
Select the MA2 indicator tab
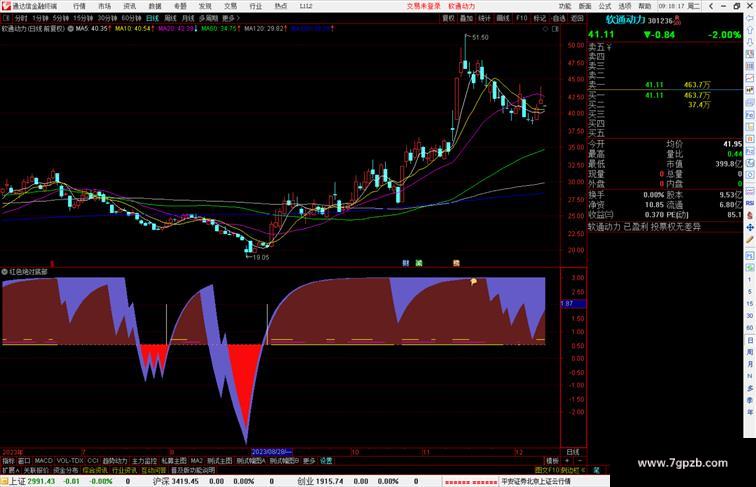197,461
